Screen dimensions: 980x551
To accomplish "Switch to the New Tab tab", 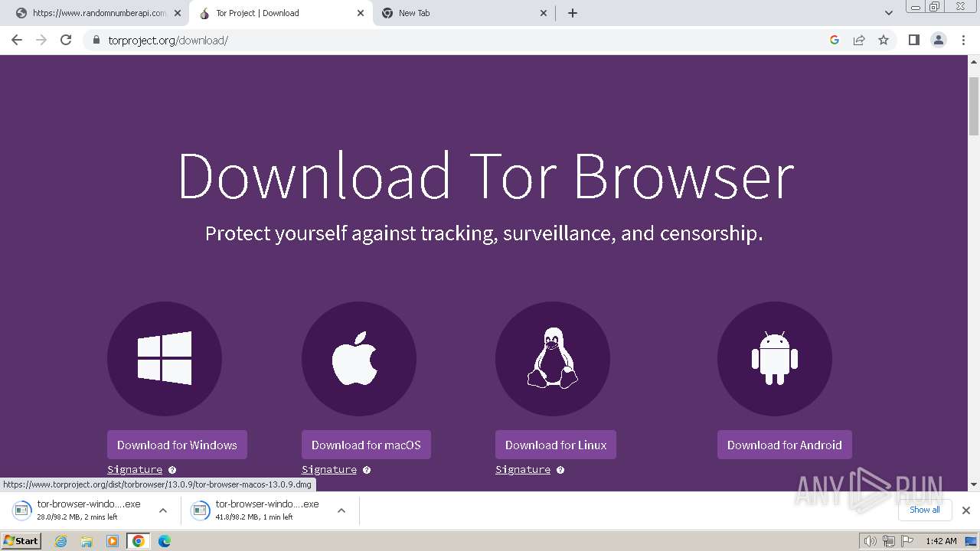I will click(x=465, y=13).
